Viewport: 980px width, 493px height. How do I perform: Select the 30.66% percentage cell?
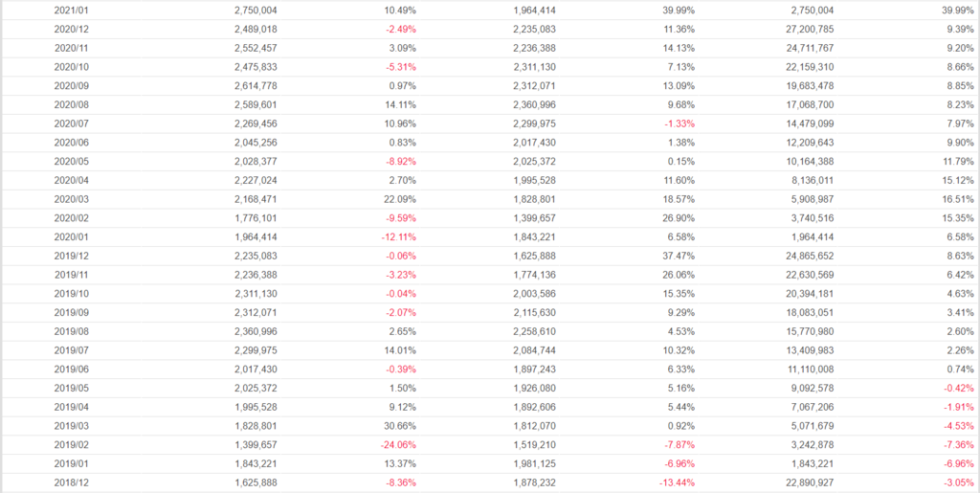coord(400,426)
